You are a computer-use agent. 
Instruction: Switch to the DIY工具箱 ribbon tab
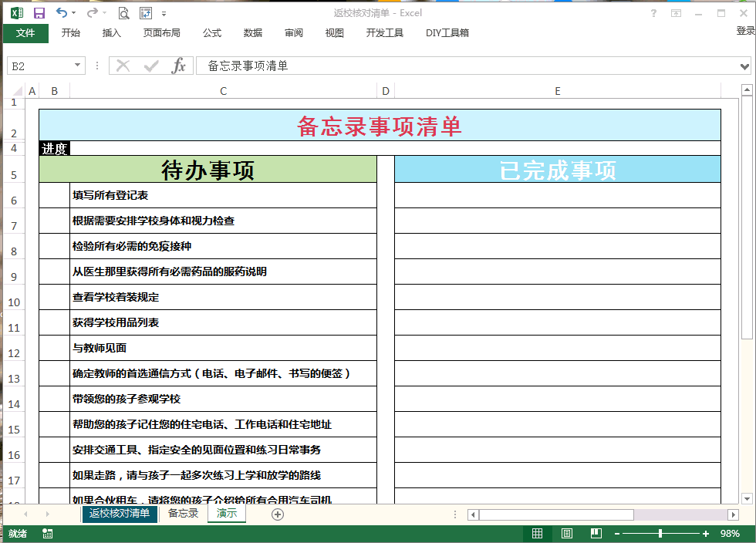[447, 33]
